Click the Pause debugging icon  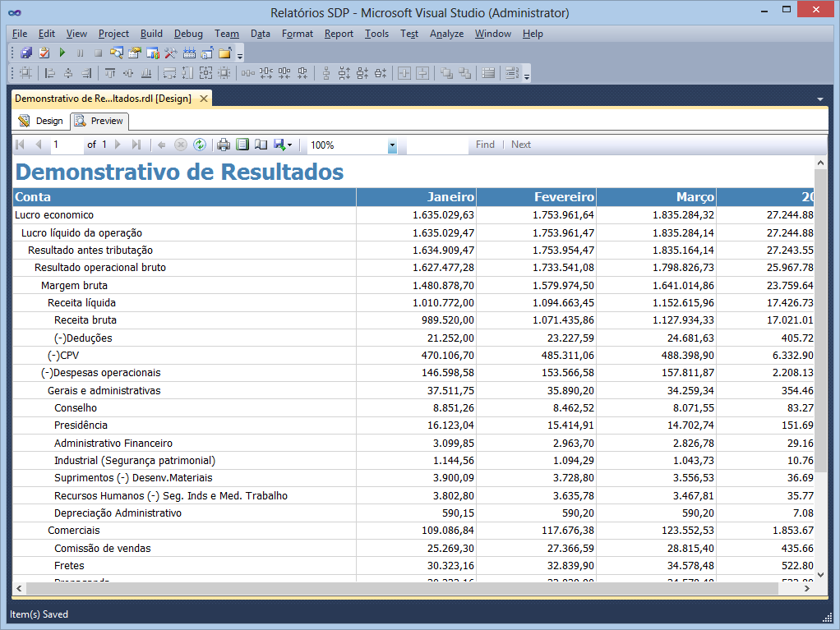(x=81, y=53)
